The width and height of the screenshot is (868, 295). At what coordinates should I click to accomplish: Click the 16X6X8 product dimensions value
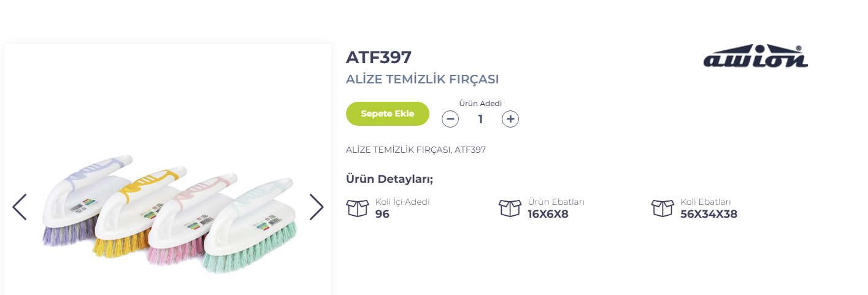pos(548,214)
